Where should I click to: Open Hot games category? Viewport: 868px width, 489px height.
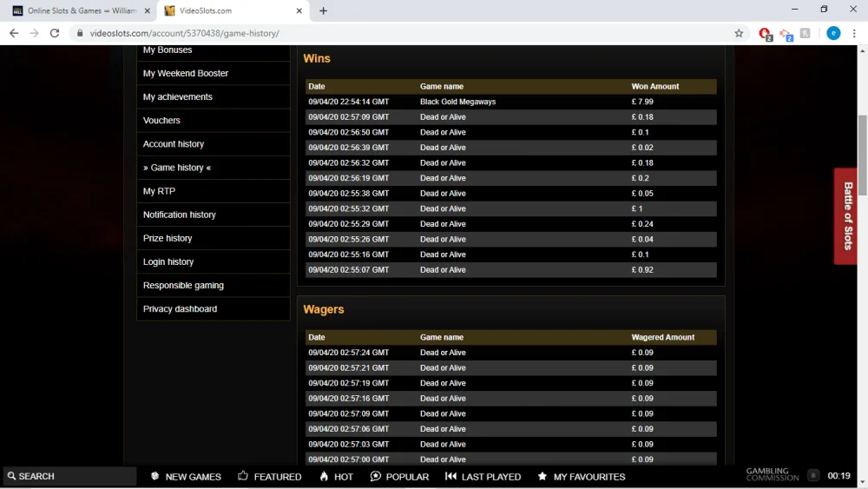pyautogui.click(x=336, y=476)
